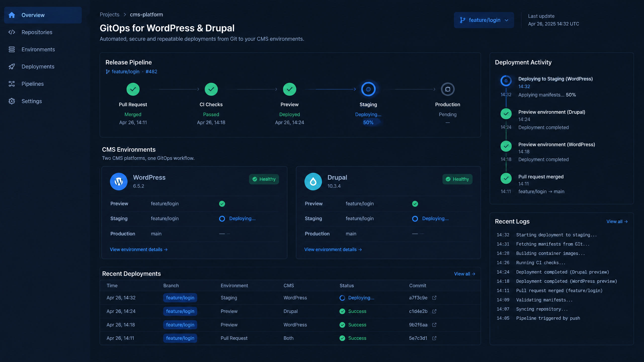
Task: Click the Production pending stage icon
Action: click(448, 89)
